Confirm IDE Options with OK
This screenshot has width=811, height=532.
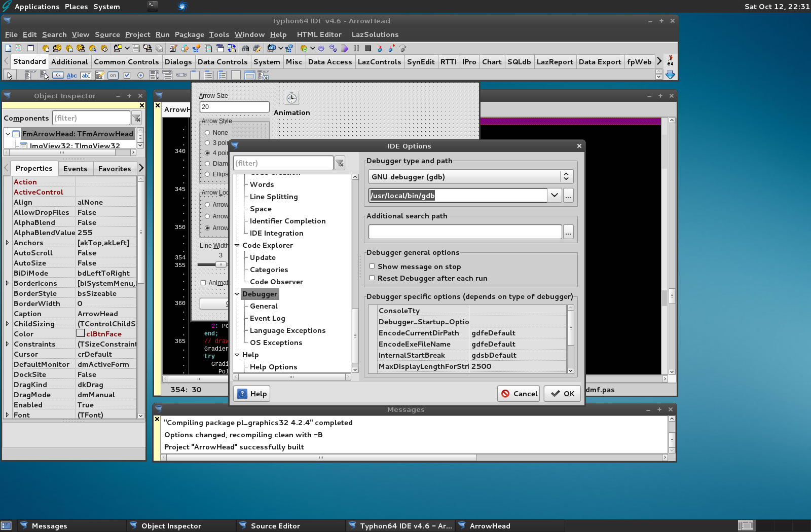pyautogui.click(x=562, y=394)
